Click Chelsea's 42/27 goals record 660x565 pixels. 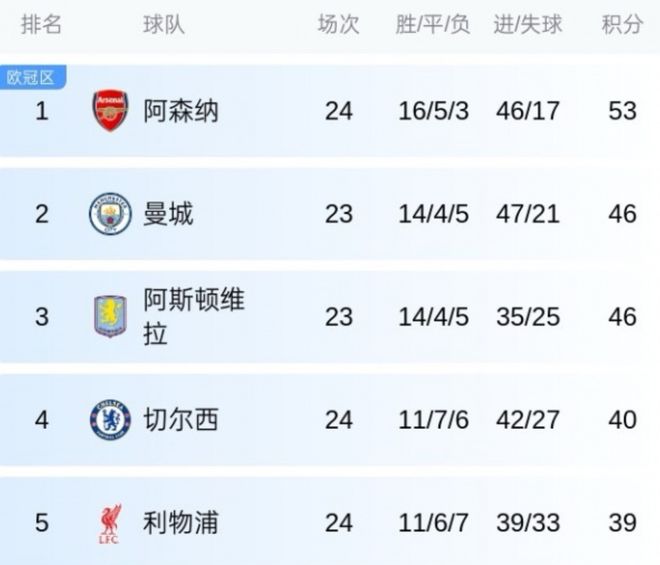pos(527,419)
